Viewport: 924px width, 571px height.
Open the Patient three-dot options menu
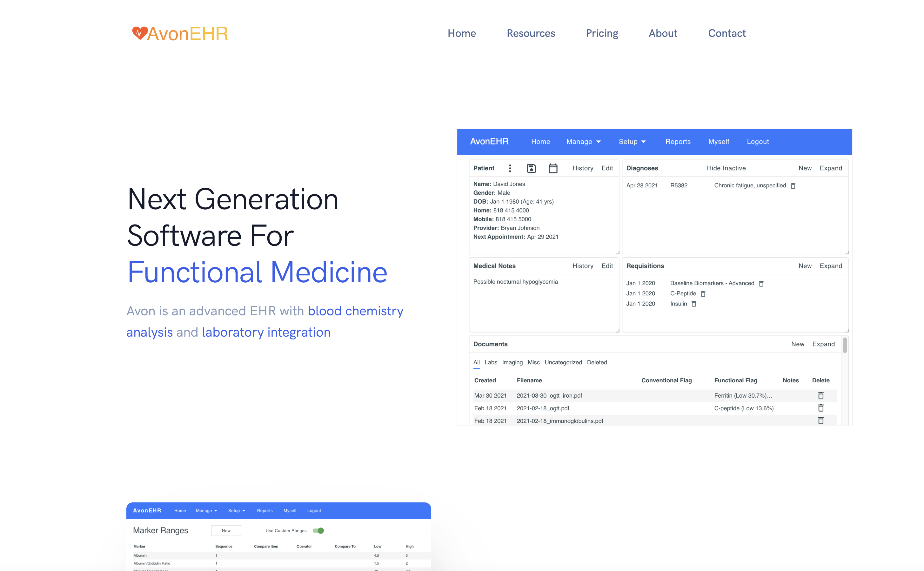pos(510,168)
